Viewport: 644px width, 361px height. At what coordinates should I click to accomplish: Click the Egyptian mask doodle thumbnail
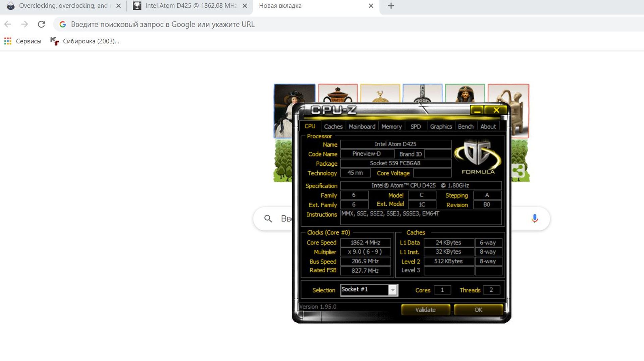click(x=465, y=93)
